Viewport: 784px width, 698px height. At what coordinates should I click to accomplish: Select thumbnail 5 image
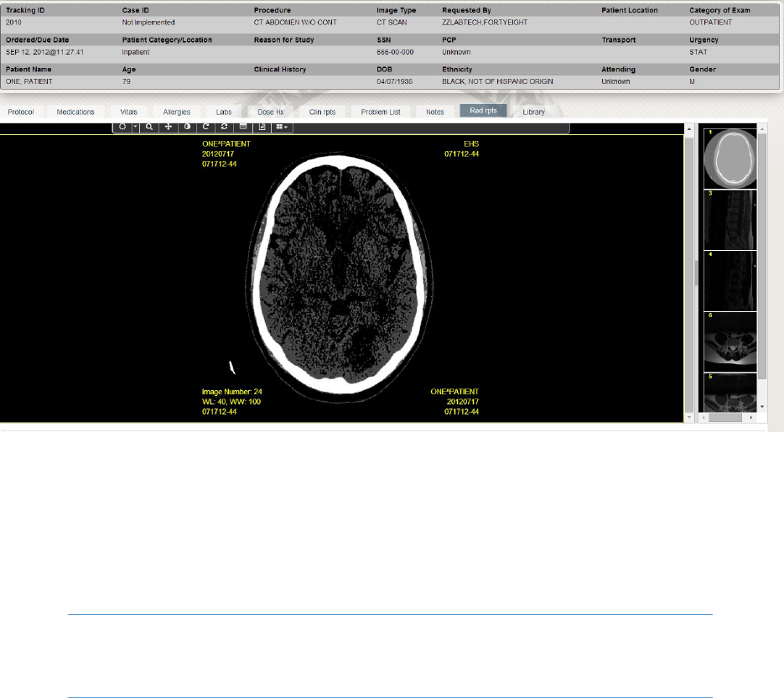730,393
